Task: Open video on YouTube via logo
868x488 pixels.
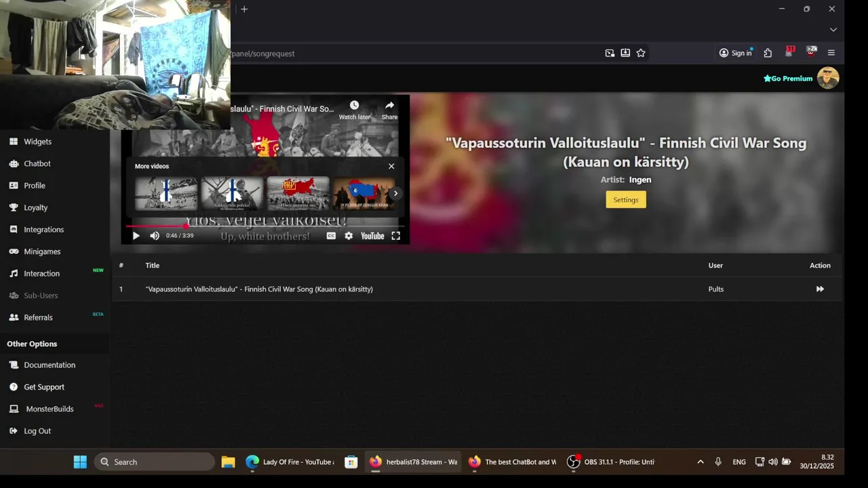Action: [x=372, y=236]
